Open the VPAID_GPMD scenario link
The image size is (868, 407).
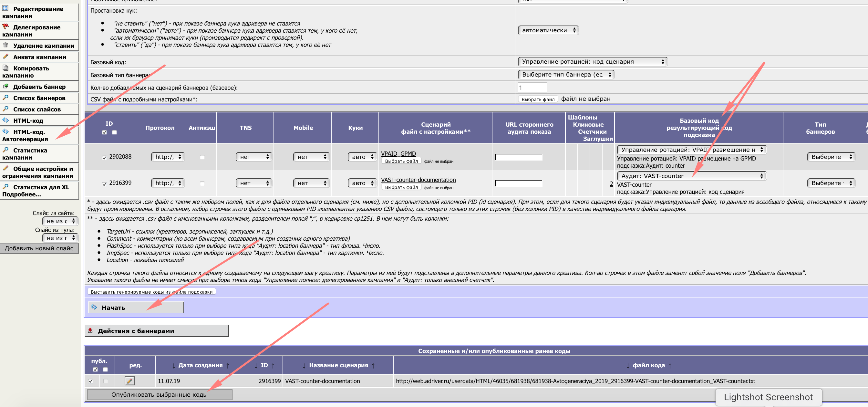(398, 154)
